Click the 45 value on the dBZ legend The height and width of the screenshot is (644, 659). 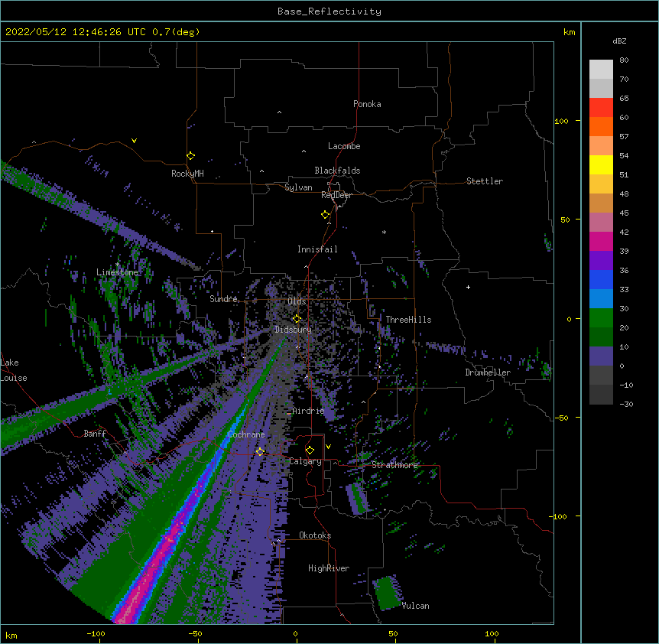pos(624,213)
